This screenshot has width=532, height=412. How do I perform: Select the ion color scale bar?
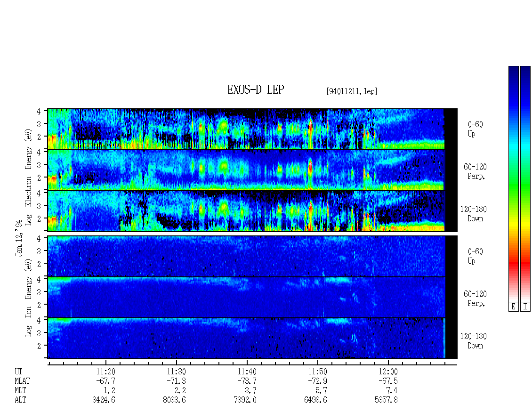pyautogui.click(x=525, y=184)
